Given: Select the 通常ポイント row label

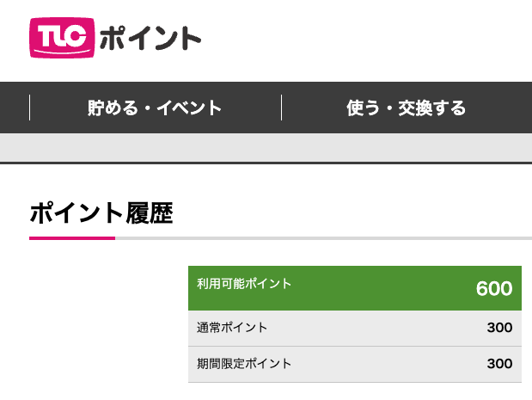Looking at the screenshot, I should (x=232, y=328).
